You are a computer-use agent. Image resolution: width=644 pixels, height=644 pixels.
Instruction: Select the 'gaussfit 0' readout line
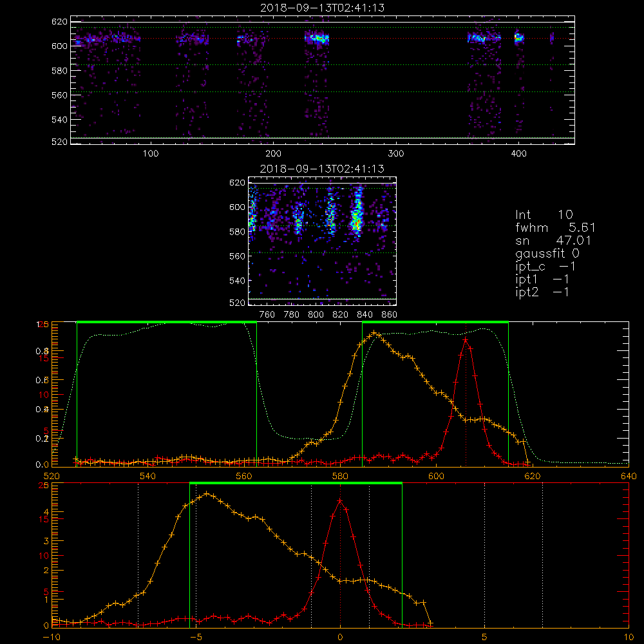click(547, 253)
